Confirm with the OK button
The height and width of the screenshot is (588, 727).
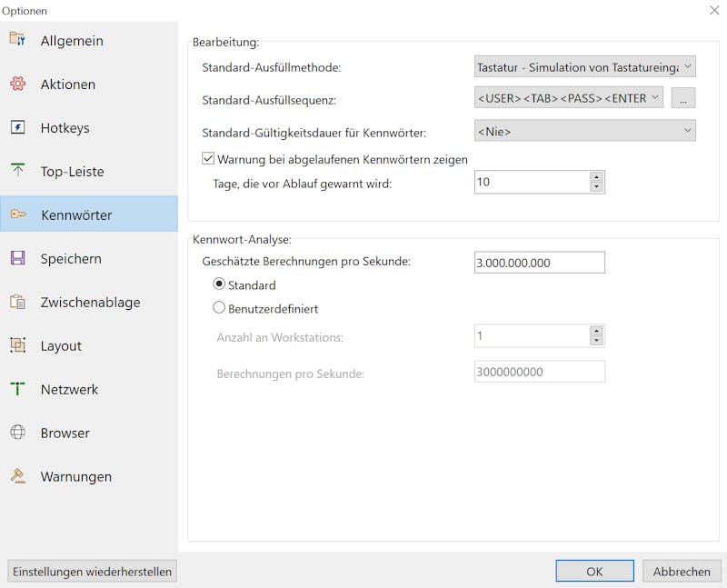pyautogui.click(x=594, y=571)
